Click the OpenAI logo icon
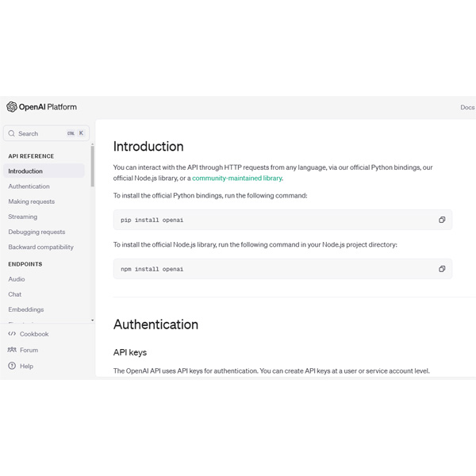Image resolution: width=476 pixels, height=476 pixels. click(12, 107)
